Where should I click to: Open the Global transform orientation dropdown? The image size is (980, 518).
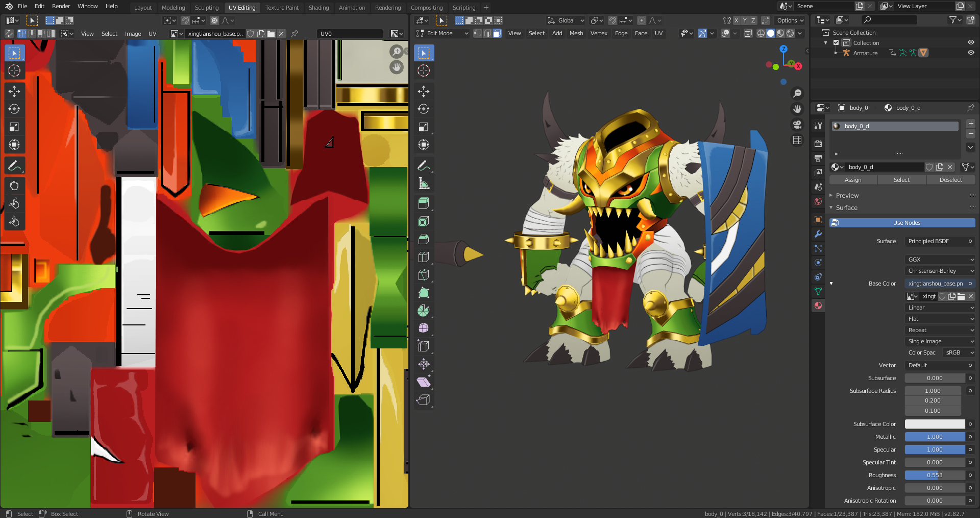point(566,20)
